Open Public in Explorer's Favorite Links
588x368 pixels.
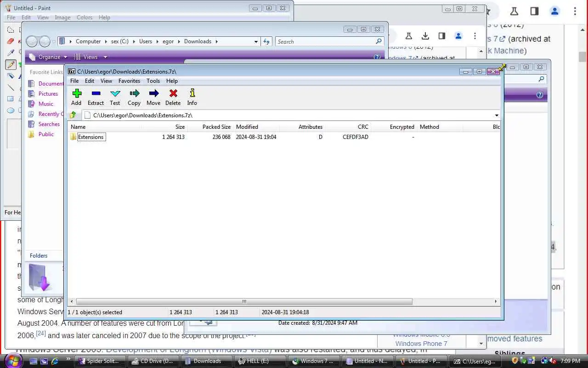pos(46,134)
